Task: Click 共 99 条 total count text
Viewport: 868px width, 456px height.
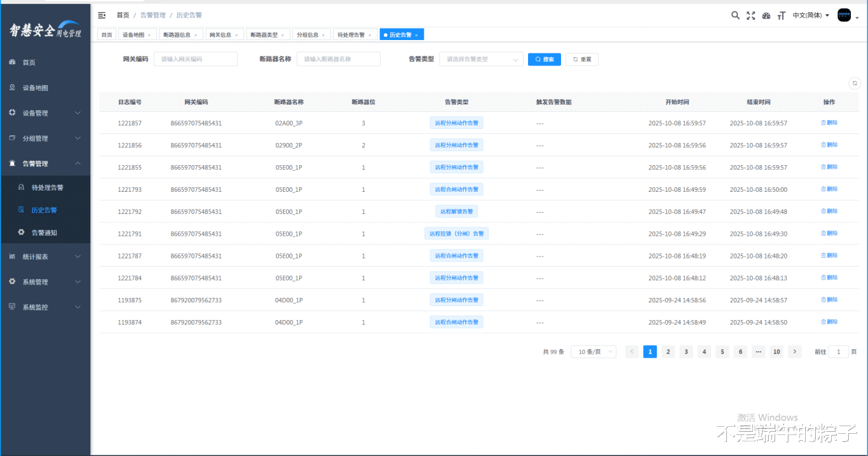Action: [x=553, y=352]
